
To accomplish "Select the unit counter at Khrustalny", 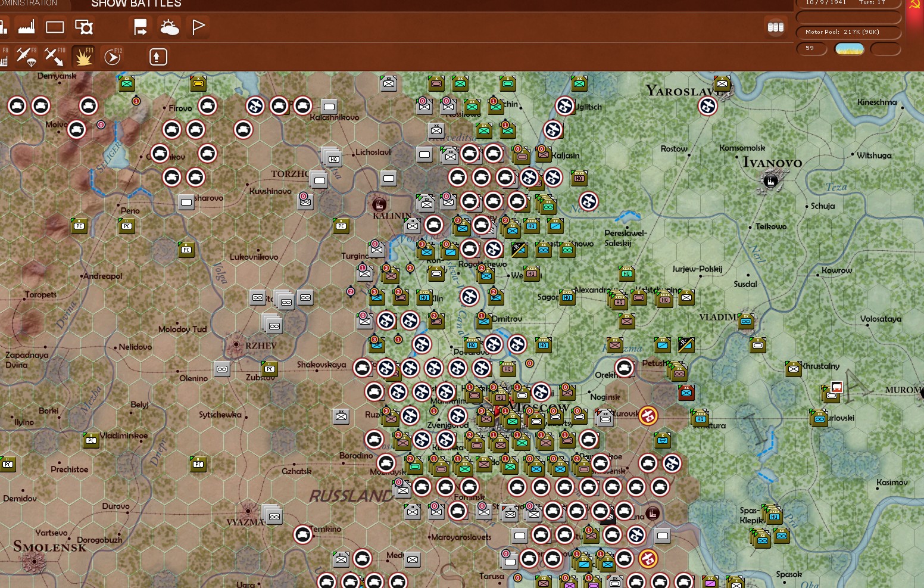I will [793, 369].
